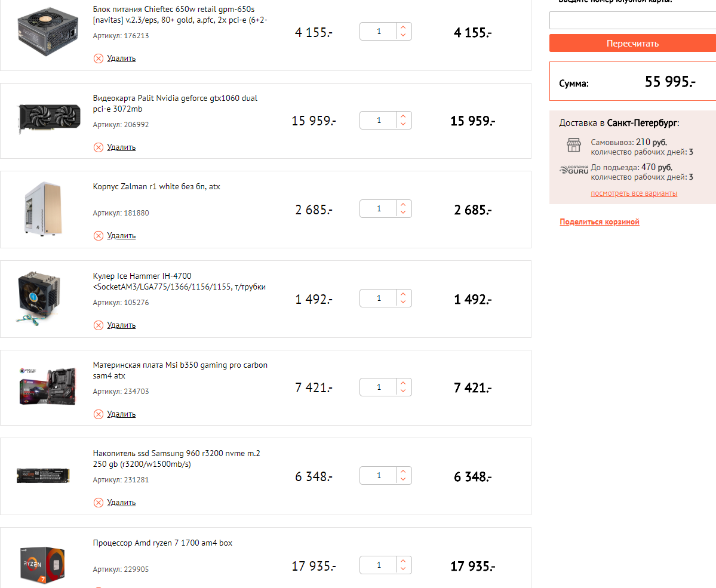Click the delete icon for Ice Hammer cooler
This screenshot has height=588, width=716.
point(99,325)
